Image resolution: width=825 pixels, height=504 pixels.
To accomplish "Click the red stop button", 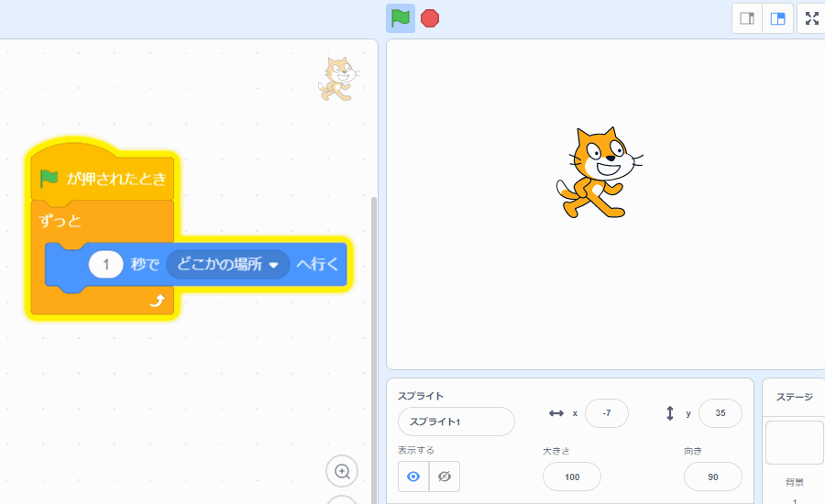I will (x=430, y=18).
